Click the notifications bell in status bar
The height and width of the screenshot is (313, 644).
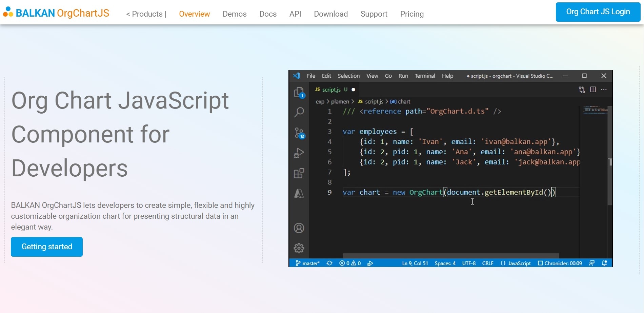coord(604,263)
